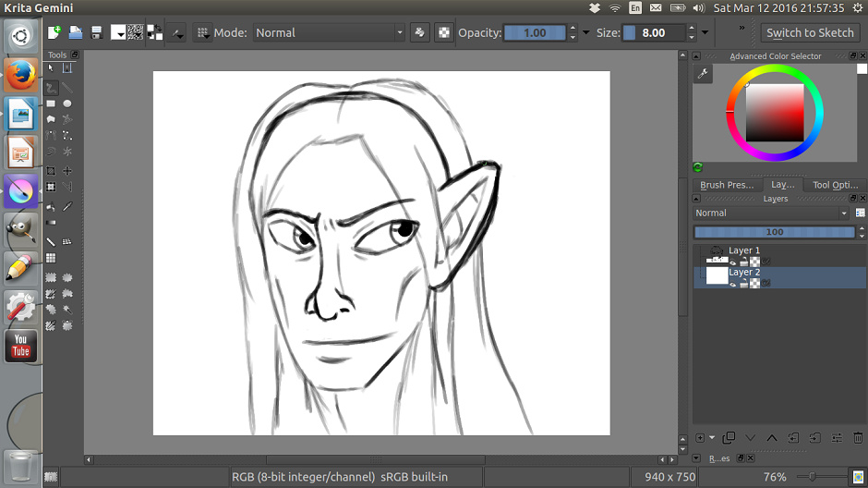
Task: Open the blending Mode dropdown
Action: (328, 32)
